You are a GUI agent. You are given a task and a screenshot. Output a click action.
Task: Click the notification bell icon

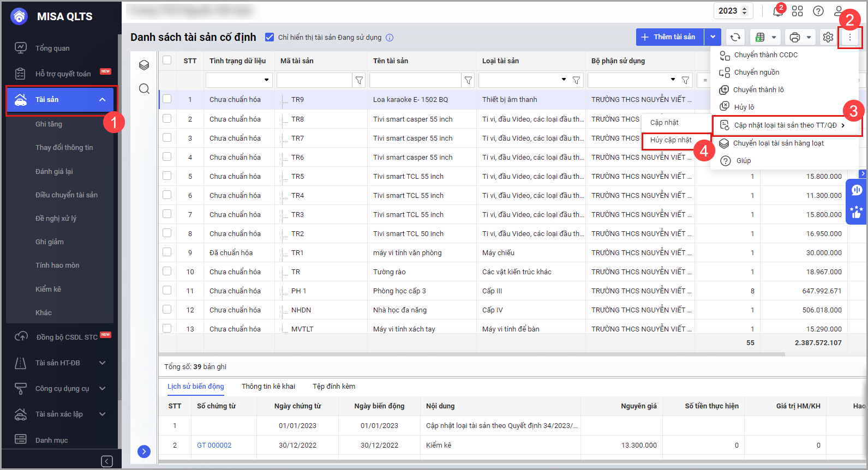(x=777, y=11)
